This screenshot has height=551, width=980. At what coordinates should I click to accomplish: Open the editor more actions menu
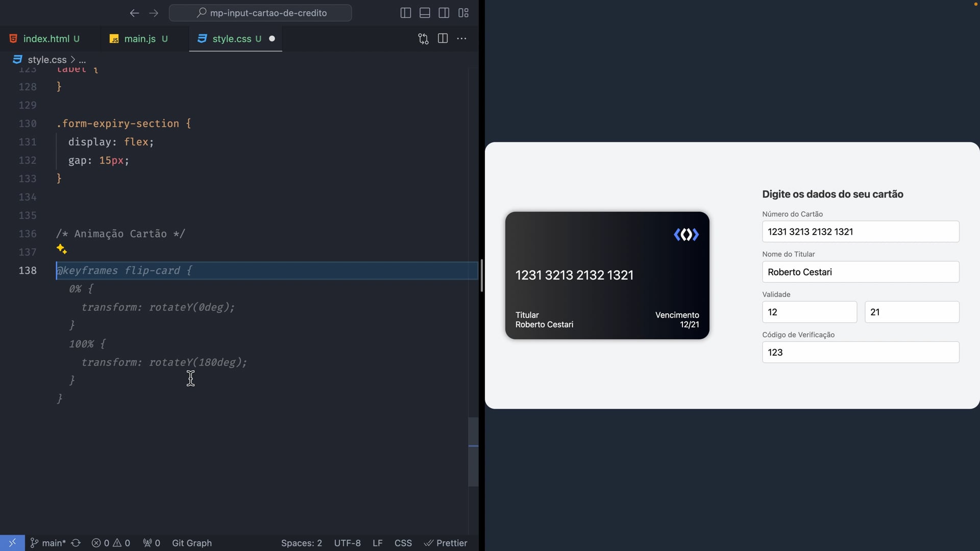(x=462, y=39)
